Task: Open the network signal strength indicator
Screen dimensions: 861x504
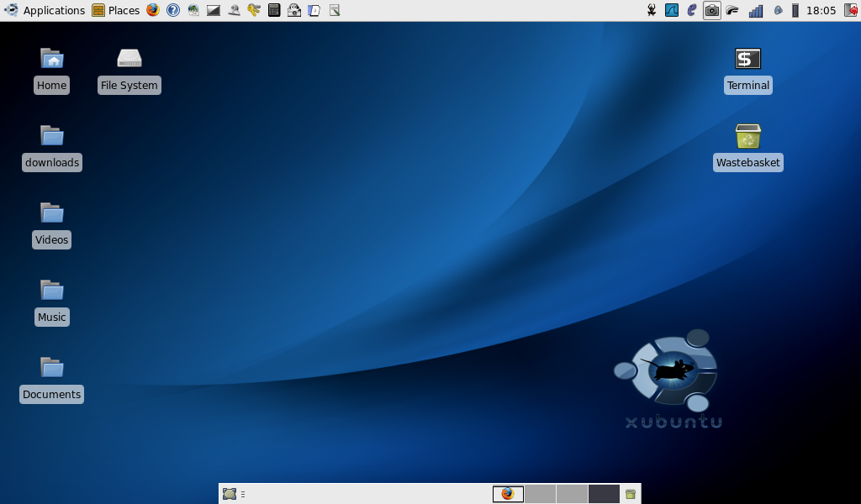Action: coord(756,10)
